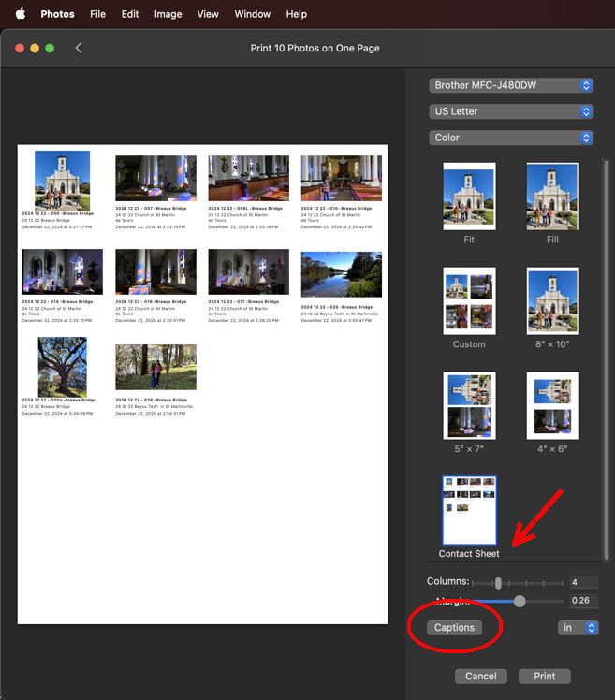Click the 'Columns:' label
615x700 pixels.
[448, 581]
